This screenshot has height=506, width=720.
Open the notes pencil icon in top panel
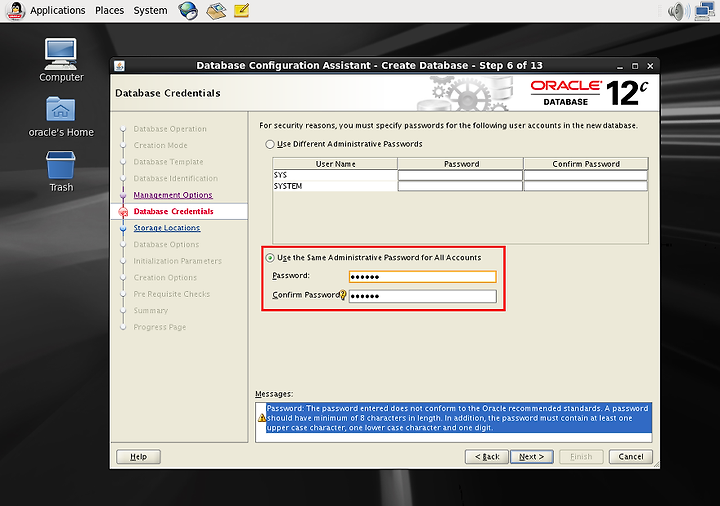tap(242, 10)
